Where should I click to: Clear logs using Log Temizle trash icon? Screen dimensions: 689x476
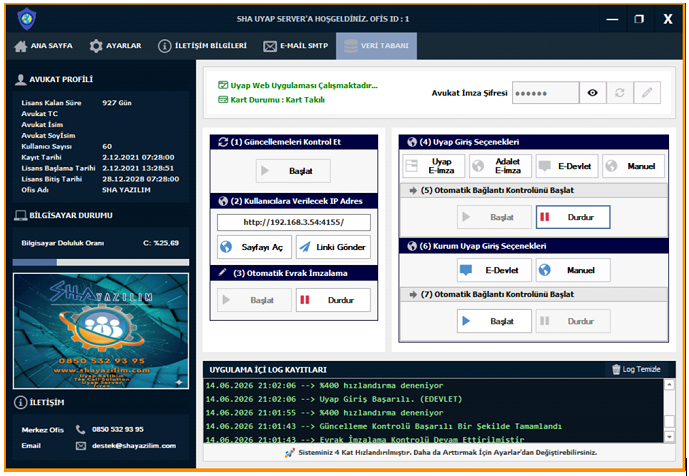coord(636,369)
